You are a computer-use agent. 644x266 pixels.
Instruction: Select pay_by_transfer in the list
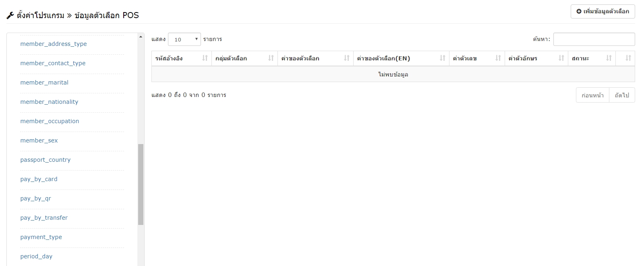click(x=44, y=218)
